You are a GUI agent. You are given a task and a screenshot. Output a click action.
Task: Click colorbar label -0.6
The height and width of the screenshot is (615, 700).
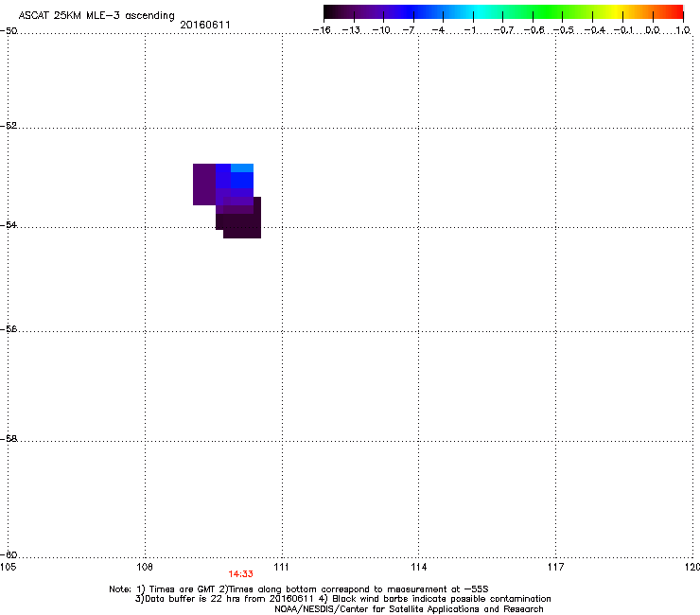(534, 30)
